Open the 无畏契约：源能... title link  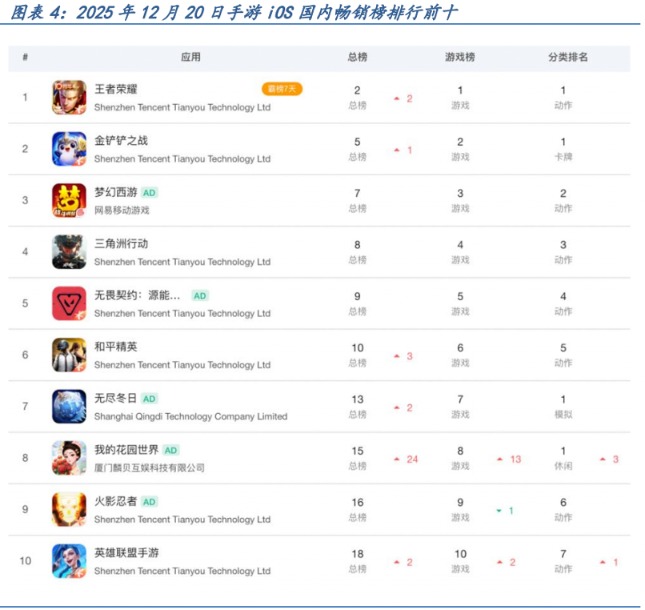137,296
